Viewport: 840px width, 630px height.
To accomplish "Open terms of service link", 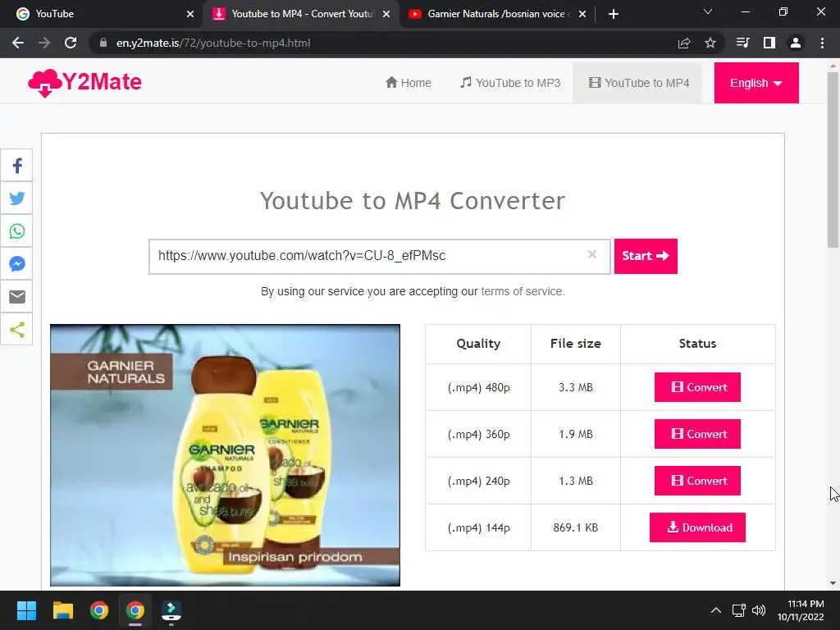I will coord(523,291).
